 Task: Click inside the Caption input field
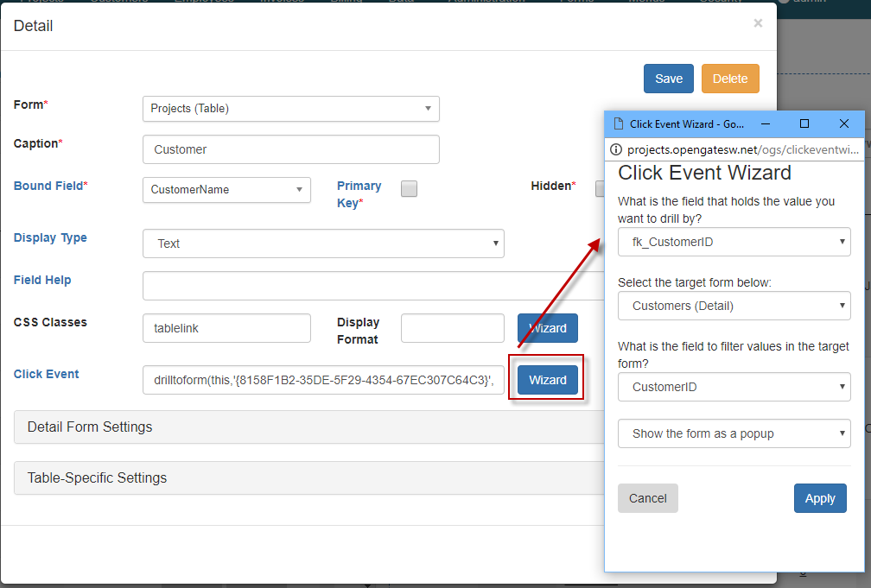(x=290, y=149)
